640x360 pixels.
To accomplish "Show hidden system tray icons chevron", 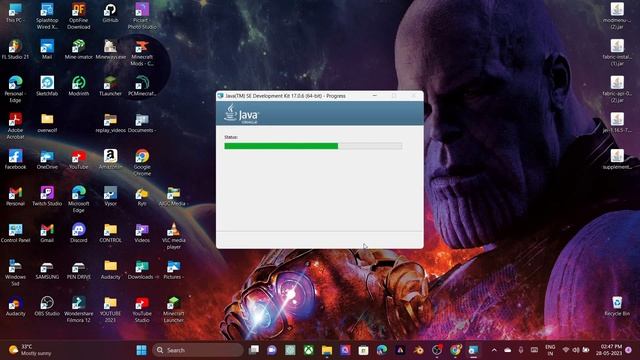I will click(x=494, y=350).
